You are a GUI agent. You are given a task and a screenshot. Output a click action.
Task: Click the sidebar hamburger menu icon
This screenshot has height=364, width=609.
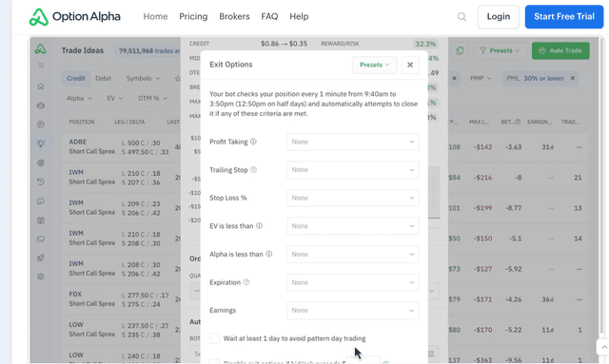(41, 66)
